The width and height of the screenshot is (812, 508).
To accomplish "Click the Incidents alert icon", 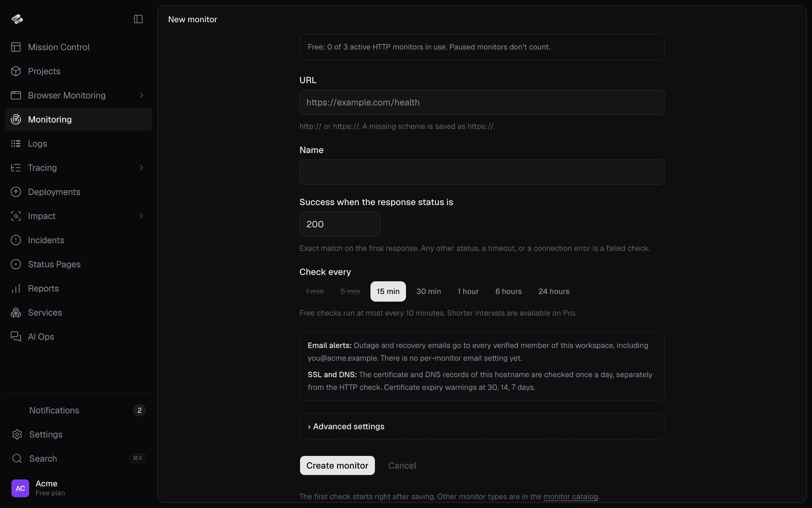I will (16, 240).
